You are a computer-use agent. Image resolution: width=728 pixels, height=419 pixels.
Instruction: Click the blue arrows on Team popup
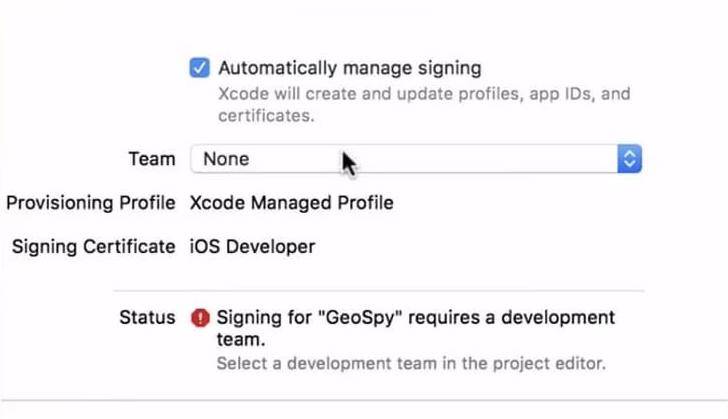pos(629,158)
